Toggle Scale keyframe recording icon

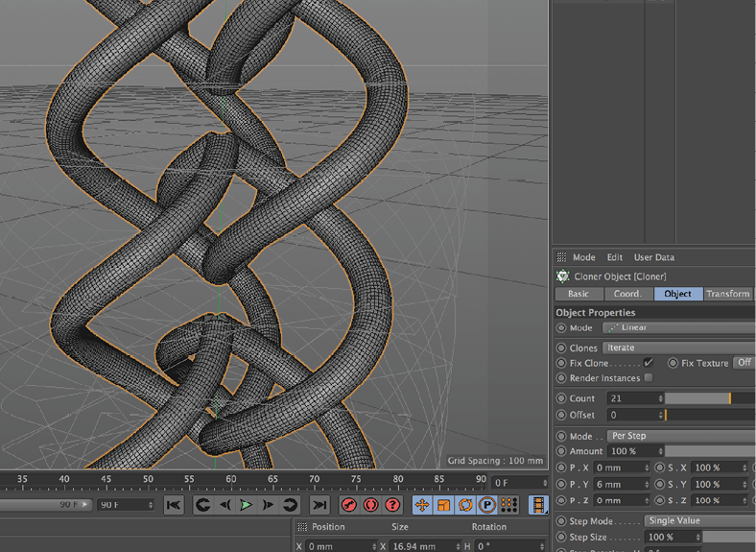tap(443, 505)
